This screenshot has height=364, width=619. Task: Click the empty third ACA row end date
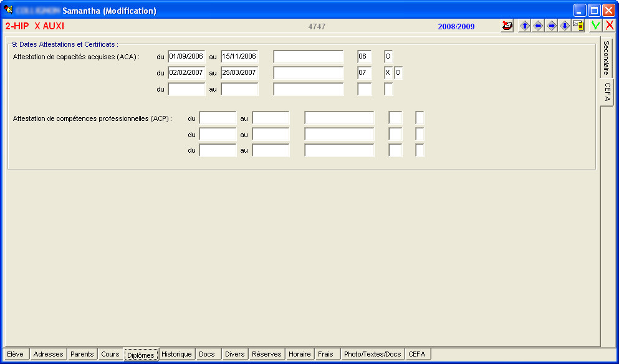239,89
